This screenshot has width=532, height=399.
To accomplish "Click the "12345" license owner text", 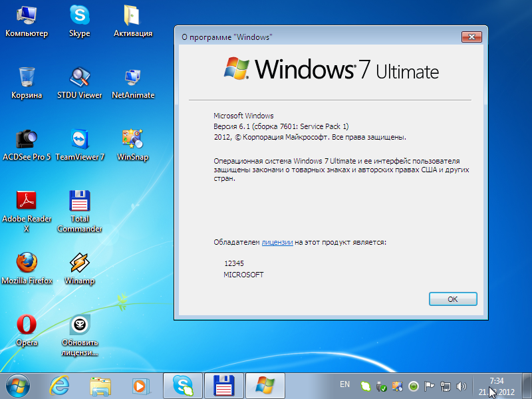I will pyautogui.click(x=234, y=263).
